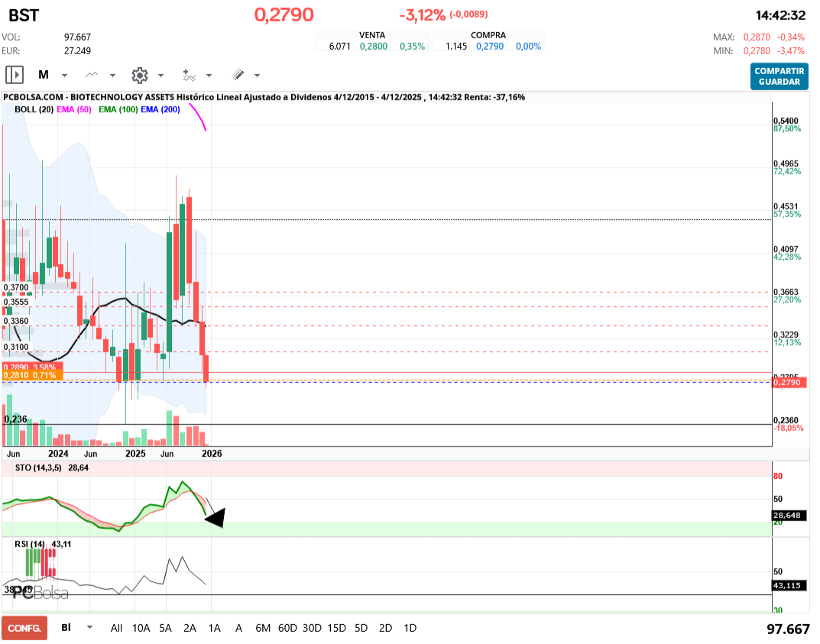
Task: Click the line chart type icon
Action: click(92, 75)
